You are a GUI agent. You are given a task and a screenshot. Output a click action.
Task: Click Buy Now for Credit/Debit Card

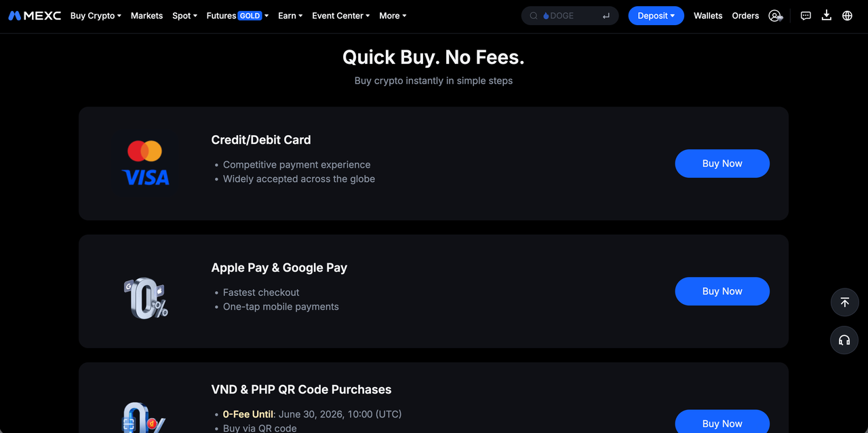coord(722,164)
